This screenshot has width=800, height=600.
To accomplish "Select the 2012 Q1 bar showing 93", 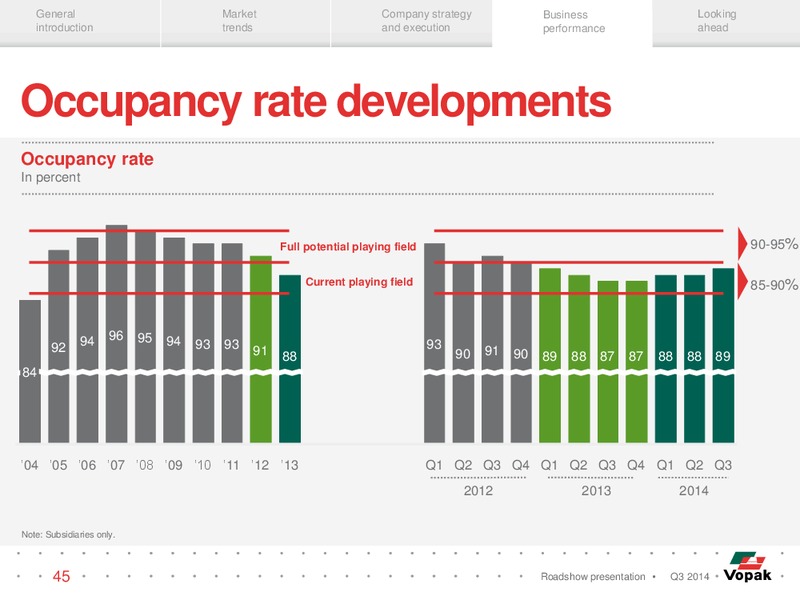I will (434, 343).
